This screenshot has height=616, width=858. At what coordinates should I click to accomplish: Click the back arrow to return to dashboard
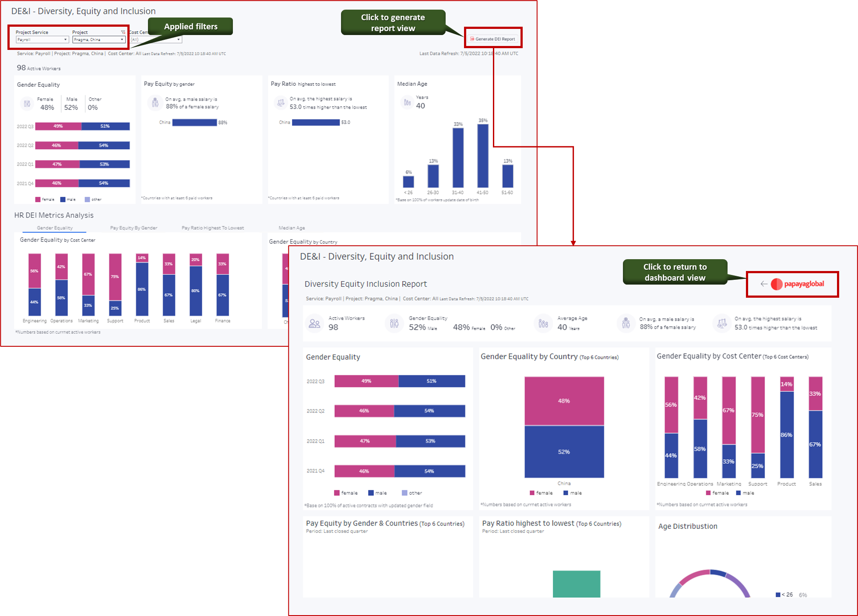tap(764, 284)
